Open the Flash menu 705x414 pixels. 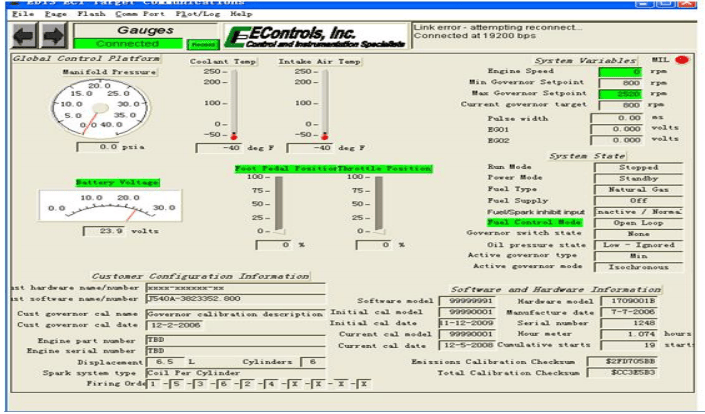click(x=91, y=14)
